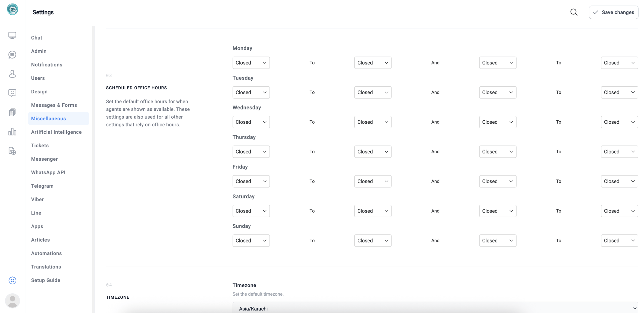Open Saturday's first opening time dropdown
The image size is (644, 313).
tap(251, 211)
